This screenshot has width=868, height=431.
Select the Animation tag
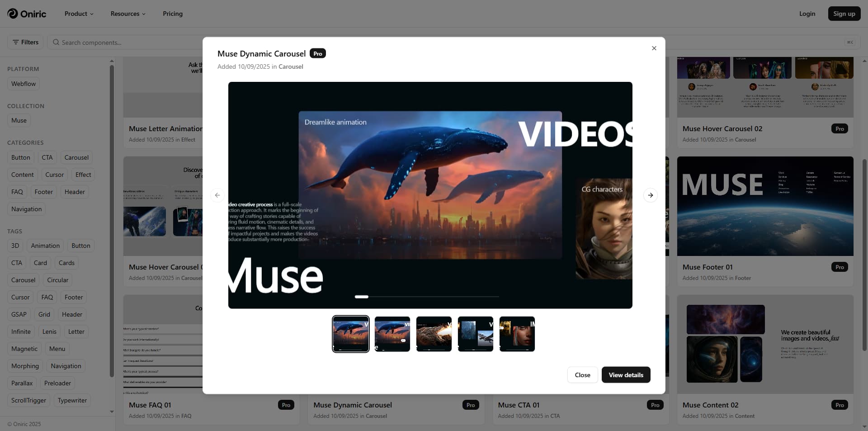(x=45, y=246)
